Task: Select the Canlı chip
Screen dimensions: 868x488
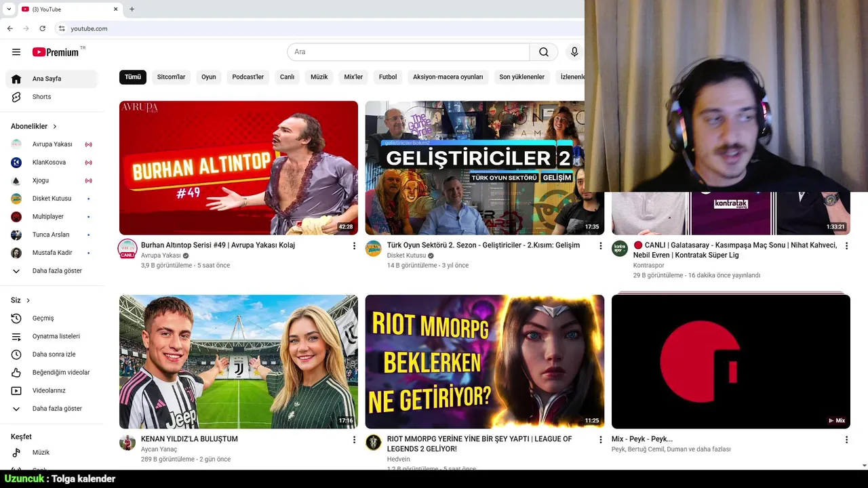Action: [x=288, y=77]
